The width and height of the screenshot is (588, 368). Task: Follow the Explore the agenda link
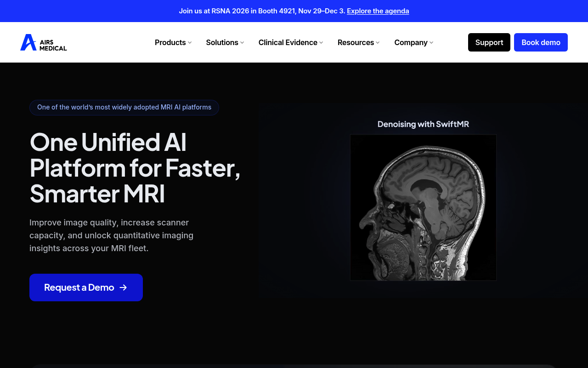(378, 11)
